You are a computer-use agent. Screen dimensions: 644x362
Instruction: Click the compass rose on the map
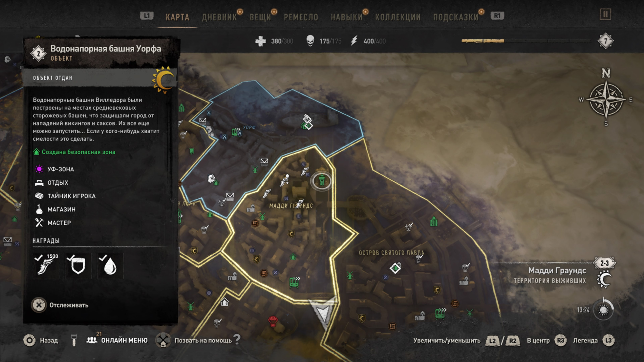[x=606, y=99]
